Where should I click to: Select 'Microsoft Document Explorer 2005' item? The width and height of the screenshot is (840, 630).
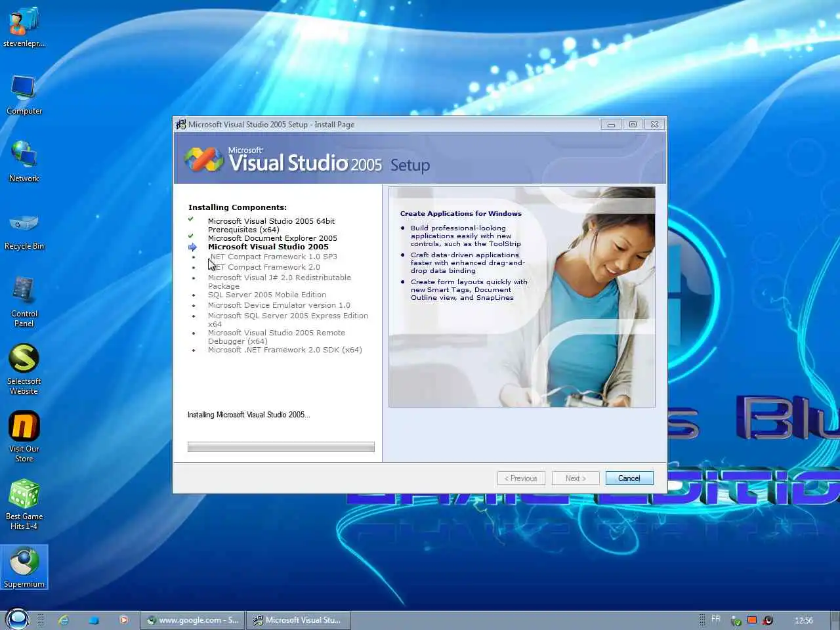[x=272, y=238]
